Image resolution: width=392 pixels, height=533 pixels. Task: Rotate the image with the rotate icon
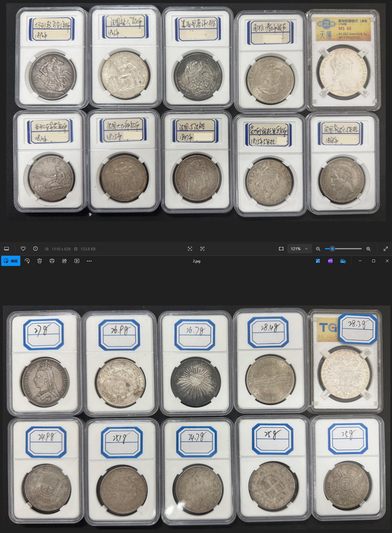pos(27,261)
